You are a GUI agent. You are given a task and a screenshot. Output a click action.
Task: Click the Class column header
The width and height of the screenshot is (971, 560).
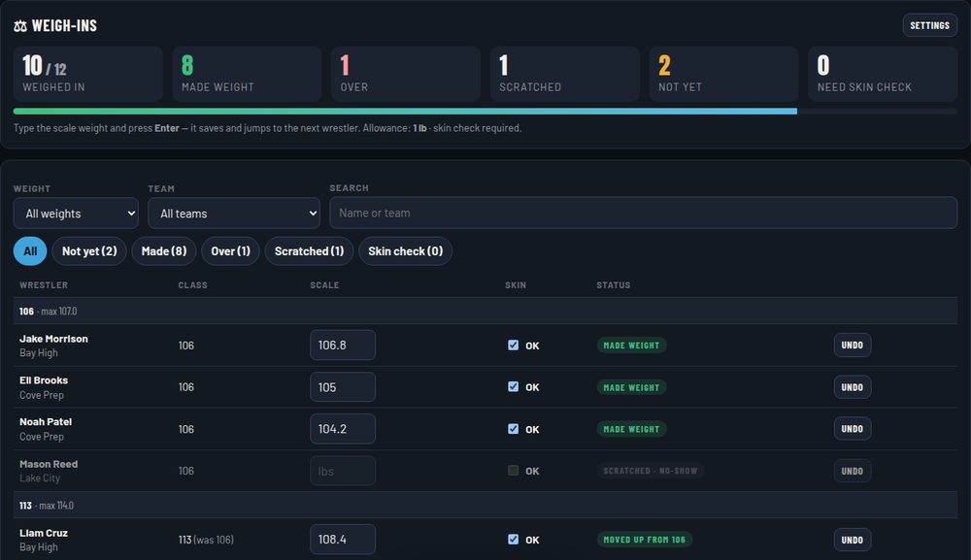click(192, 285)
